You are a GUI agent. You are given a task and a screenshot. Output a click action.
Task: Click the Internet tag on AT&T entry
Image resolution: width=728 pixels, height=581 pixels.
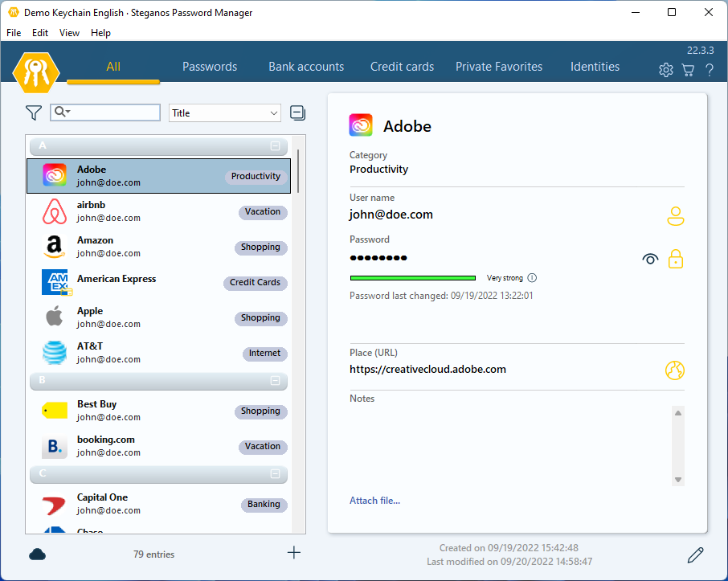point(264,353)
